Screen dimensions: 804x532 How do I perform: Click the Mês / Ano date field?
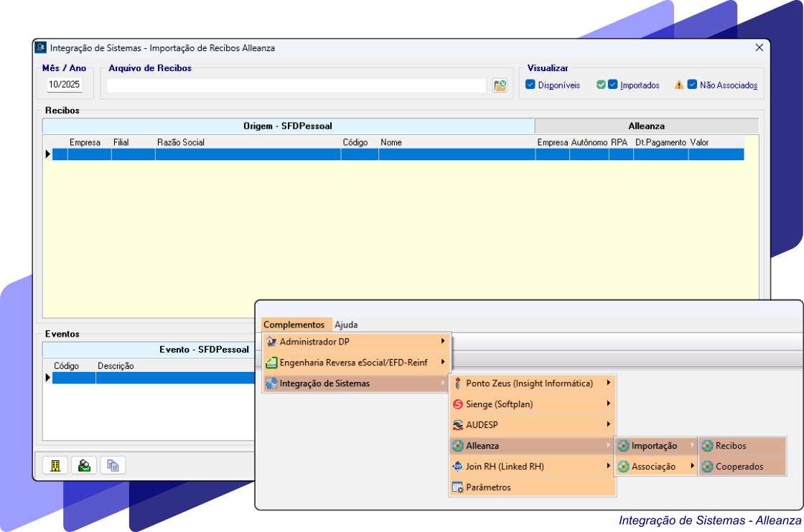pos(65,85)
